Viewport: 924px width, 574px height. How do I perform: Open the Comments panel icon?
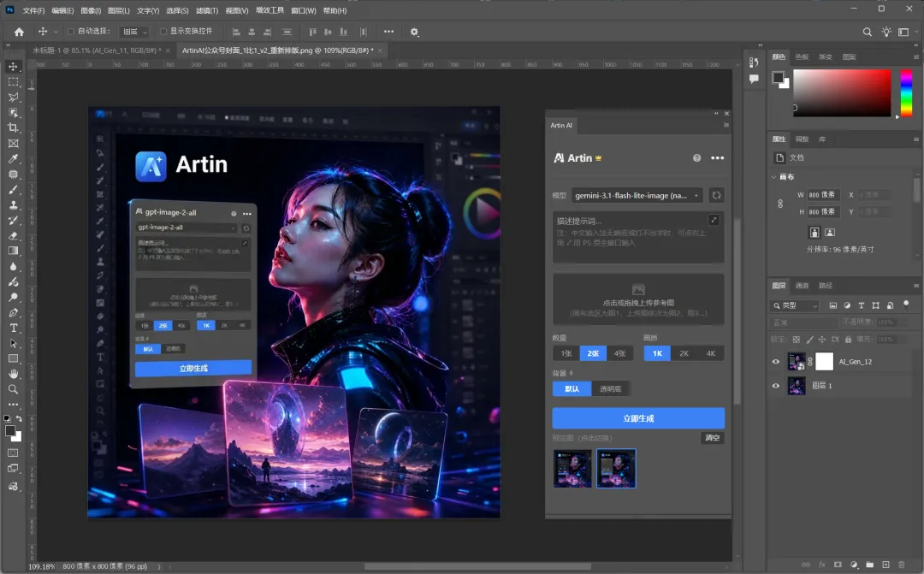click(754, 79)
